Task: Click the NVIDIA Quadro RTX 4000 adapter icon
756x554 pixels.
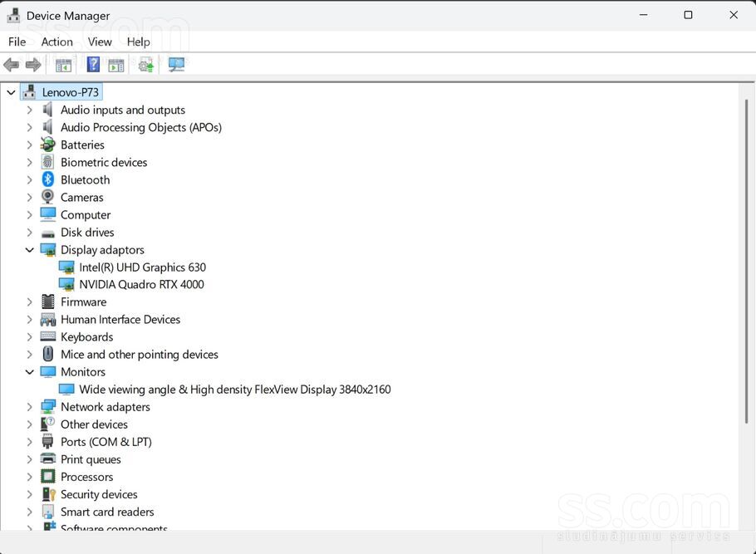Action: pos(66,284)
